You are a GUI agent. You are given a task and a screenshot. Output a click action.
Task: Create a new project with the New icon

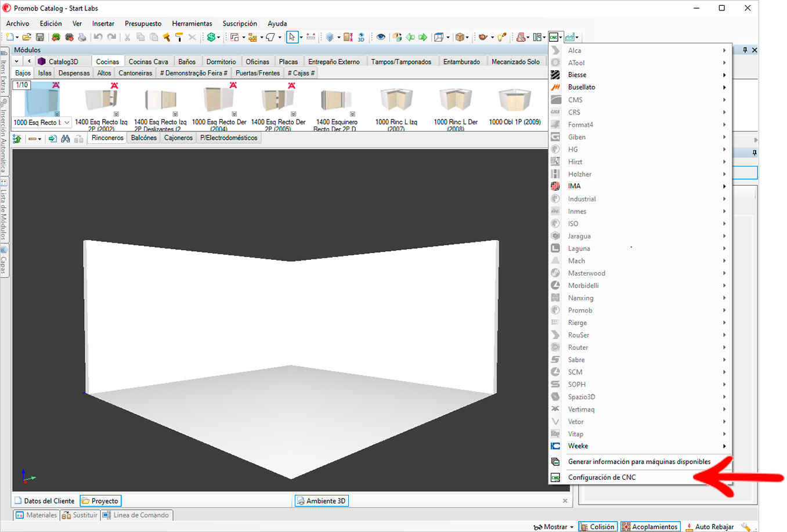tap(10, 37)
